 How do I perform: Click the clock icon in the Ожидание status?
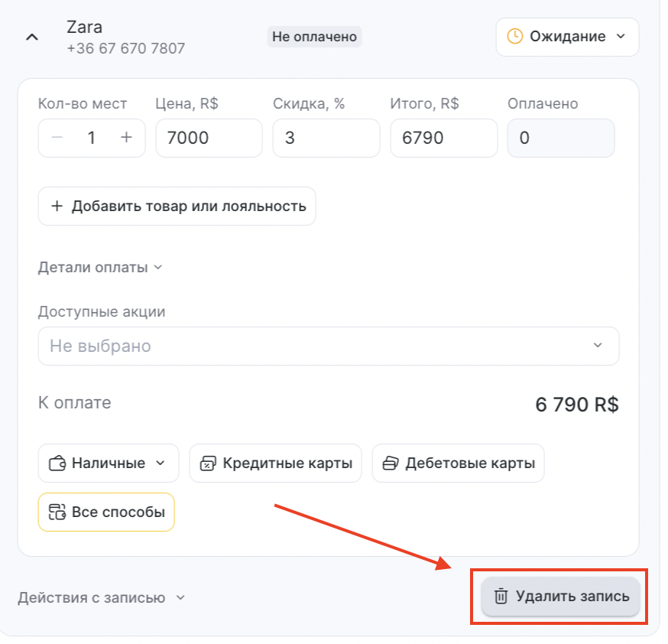pyautogui.click(x=514, y=36)
